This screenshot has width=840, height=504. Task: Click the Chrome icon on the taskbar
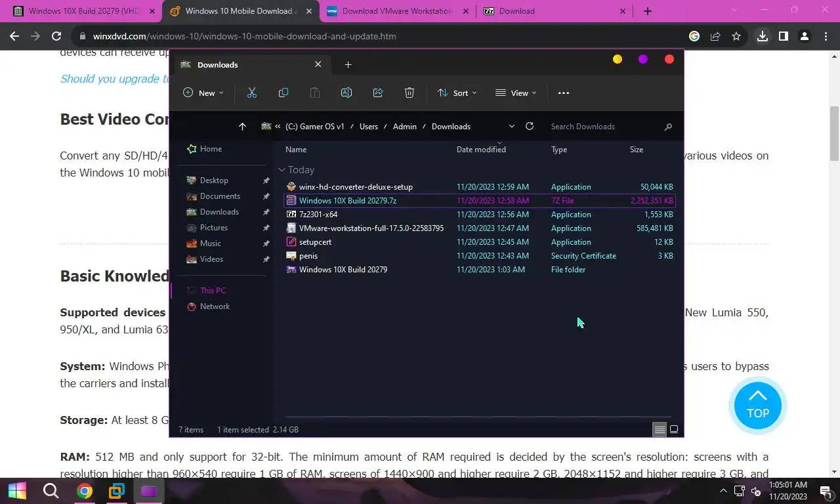pyautogui.click(x=84, y=491)
